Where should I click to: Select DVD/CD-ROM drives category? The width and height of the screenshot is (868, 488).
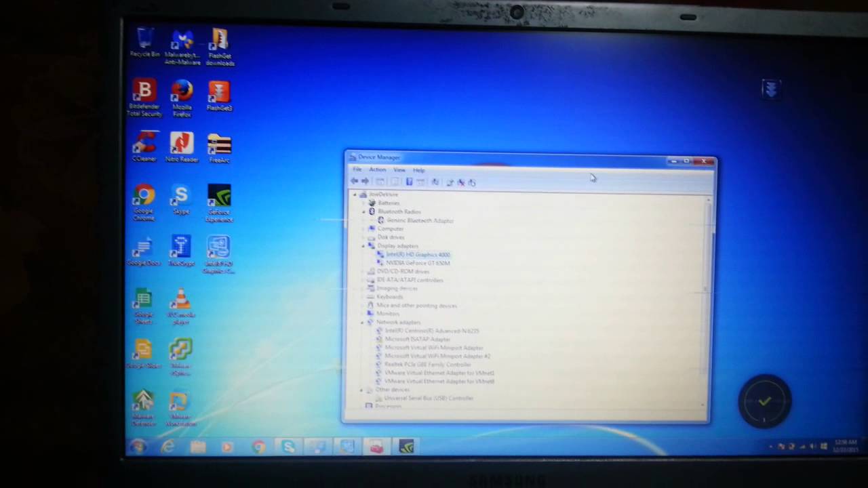click(403, 271)
